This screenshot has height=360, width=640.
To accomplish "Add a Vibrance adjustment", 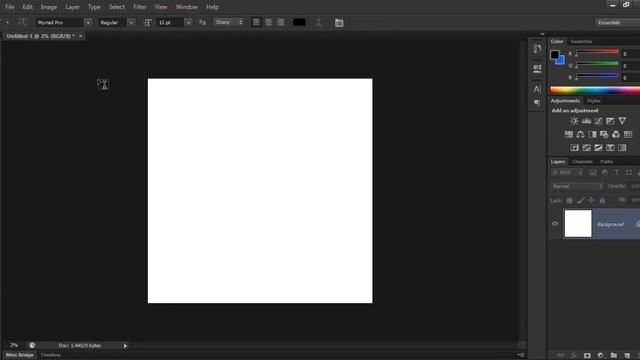I will (x=622, y=121).
